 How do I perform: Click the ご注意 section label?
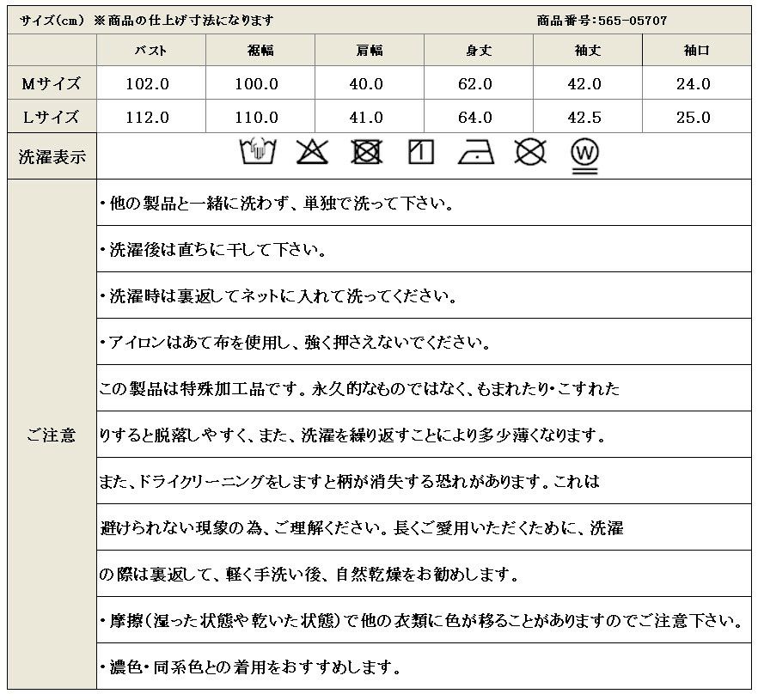pos(51,435)
